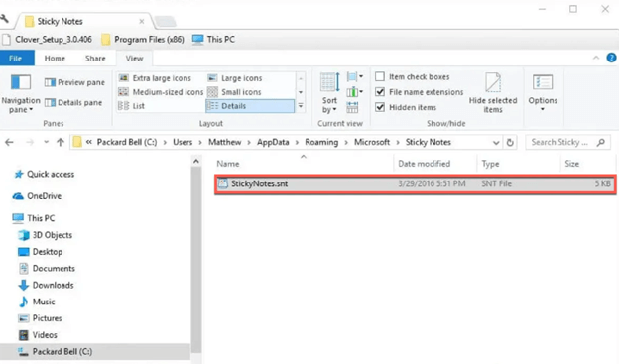Click Microsoft in the address path
This screenshot has width=619, height=364.
[372, 142]
